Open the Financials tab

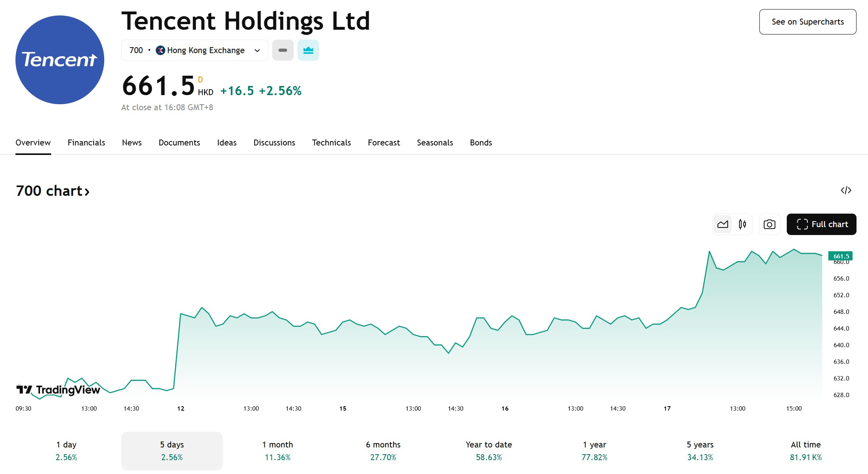86,143
